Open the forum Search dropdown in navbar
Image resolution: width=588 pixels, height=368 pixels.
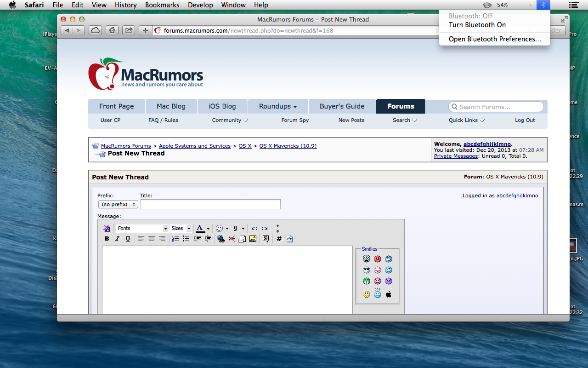click(405, 120)
